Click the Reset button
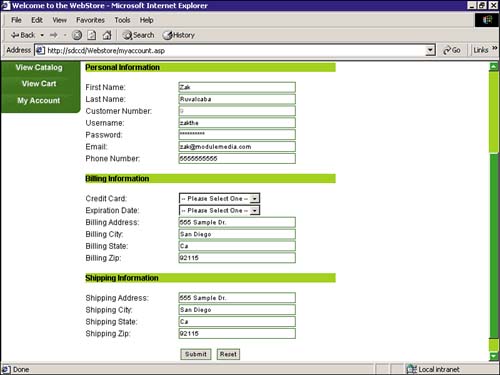500x375 pixels. [x=228, y=354]
